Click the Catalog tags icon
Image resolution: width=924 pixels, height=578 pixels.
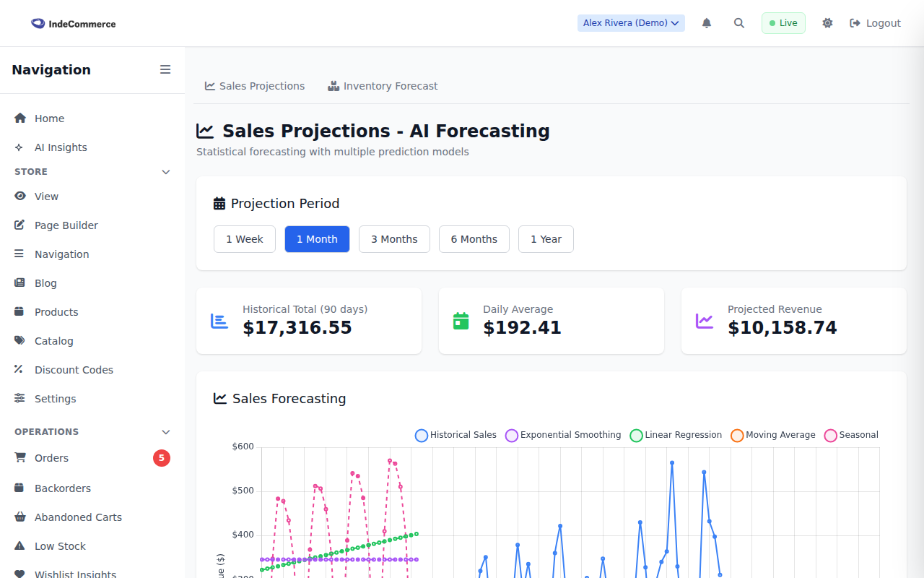pos(20,341)
